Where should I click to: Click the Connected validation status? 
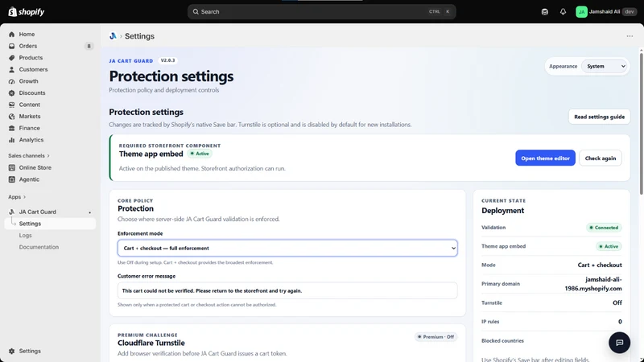[x=603, y=228]
